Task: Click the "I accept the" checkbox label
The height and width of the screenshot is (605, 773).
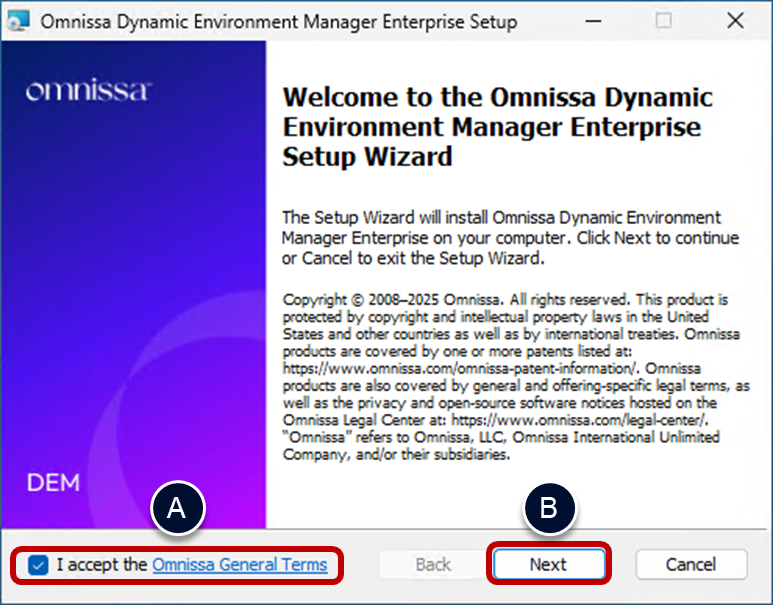Action: pos(102,565)
